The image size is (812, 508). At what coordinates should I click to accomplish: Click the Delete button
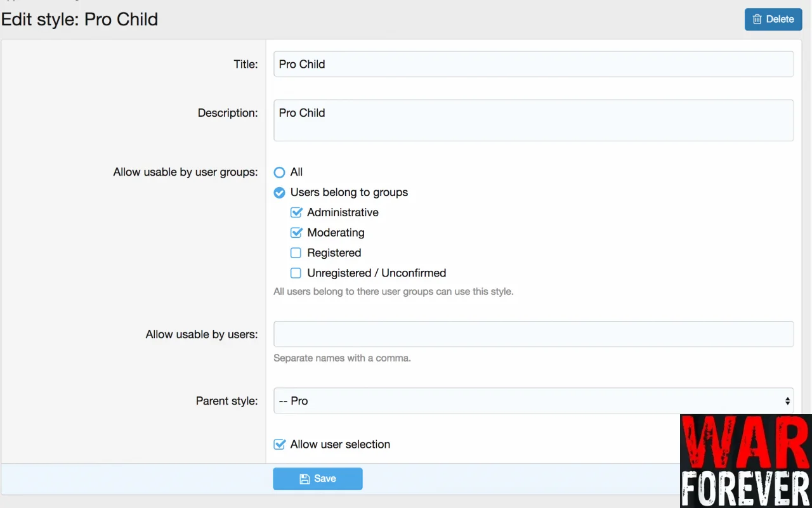tap(773, 19)
